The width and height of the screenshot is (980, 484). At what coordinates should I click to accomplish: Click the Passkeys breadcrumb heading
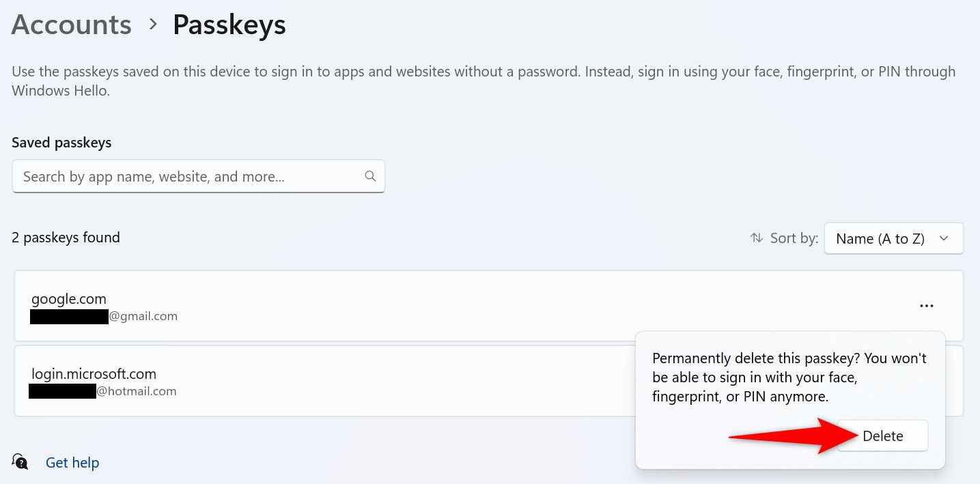(229, 24)
